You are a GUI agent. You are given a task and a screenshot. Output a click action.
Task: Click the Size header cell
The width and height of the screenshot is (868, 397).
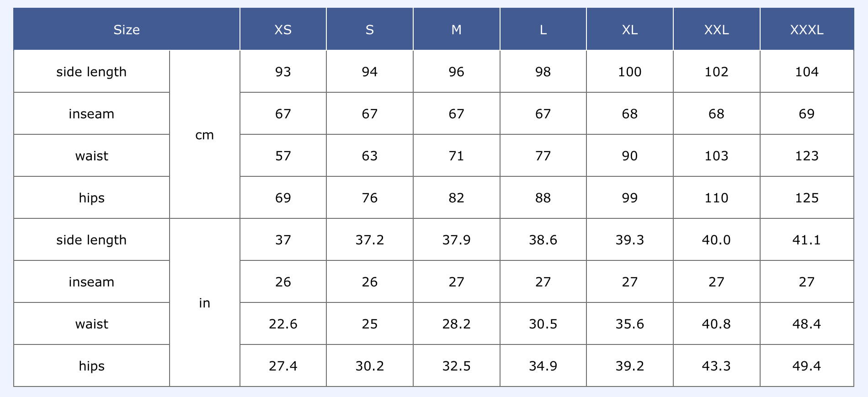[x=127, y=30]
